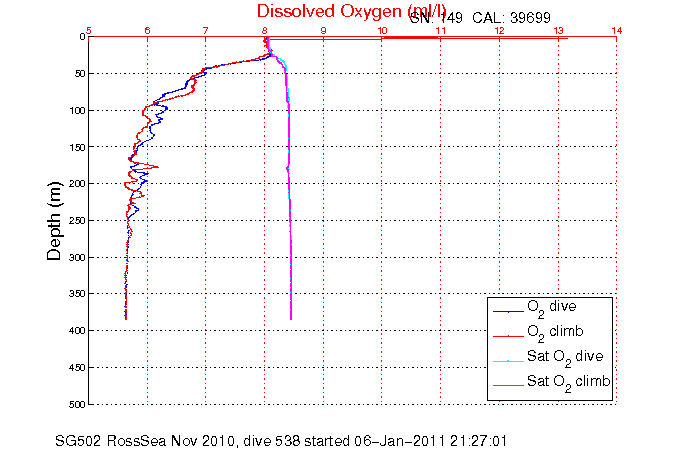Click the red O2 climb legend line
The height and width of the screenshot is (454, 681).
tap(508, 336)
